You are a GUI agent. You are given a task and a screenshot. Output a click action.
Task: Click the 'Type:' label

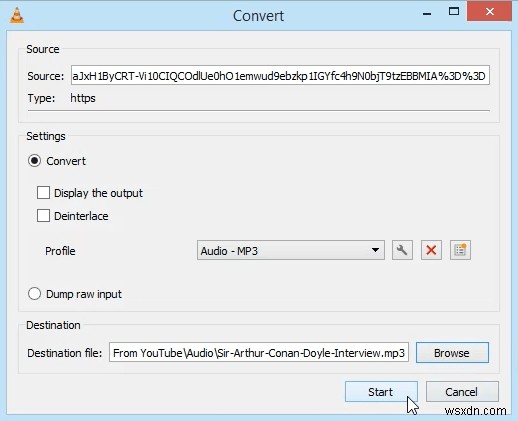pyautogui.click(x=41, y=98)
